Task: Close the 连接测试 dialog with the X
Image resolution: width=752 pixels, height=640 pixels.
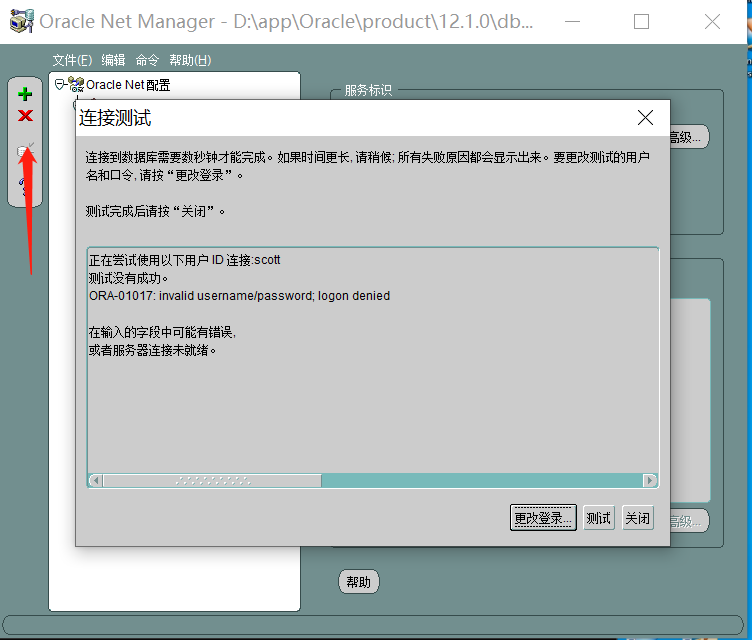Action: 645,117
